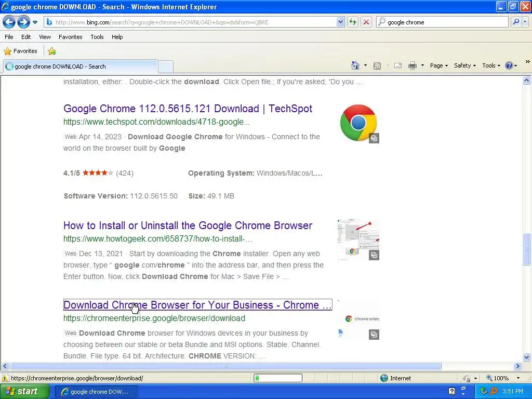The width and height of the screenshot is (532, 399).
Task: Open the Page dropdown menu
Action: click(438, 65)
